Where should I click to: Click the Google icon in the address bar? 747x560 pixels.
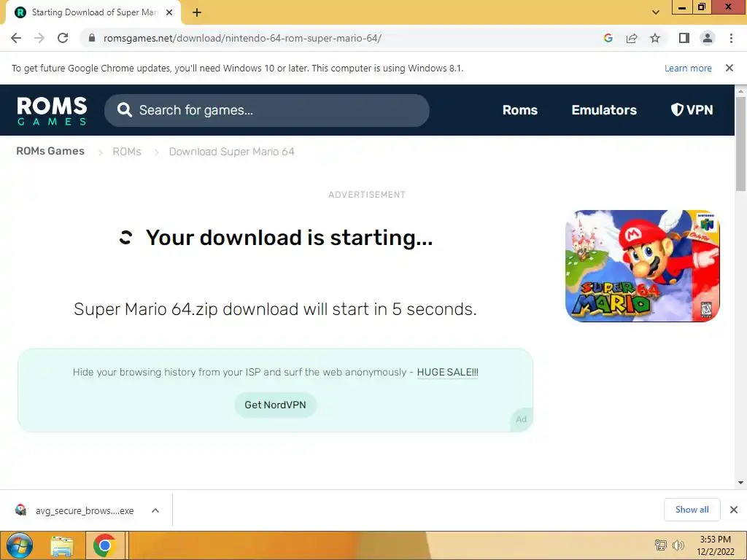[x=608, y=38]
